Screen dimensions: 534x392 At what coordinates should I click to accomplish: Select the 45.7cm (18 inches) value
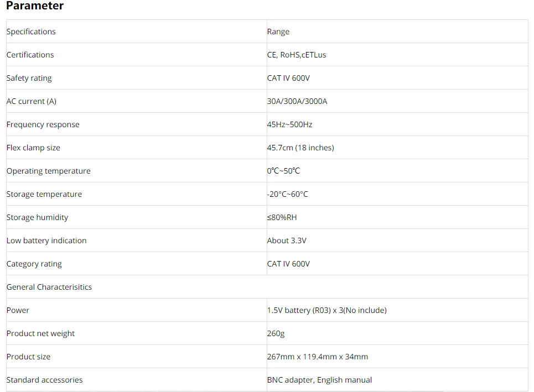click(x=300, y=148)
